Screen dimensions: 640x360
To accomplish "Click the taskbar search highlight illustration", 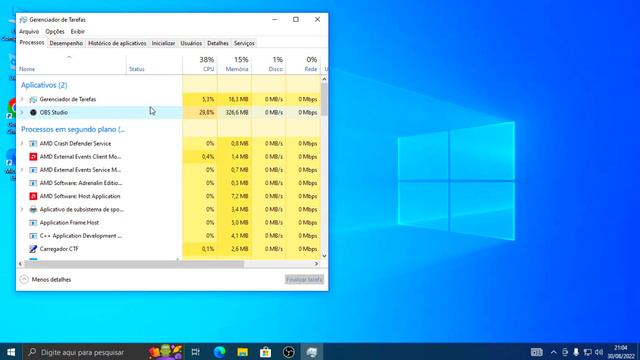I will (x=165, y=352).
